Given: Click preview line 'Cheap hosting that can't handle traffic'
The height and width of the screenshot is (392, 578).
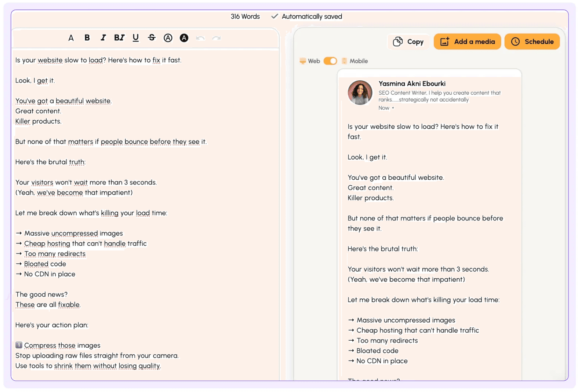Looking at the screenshot, I should [414, 330].
